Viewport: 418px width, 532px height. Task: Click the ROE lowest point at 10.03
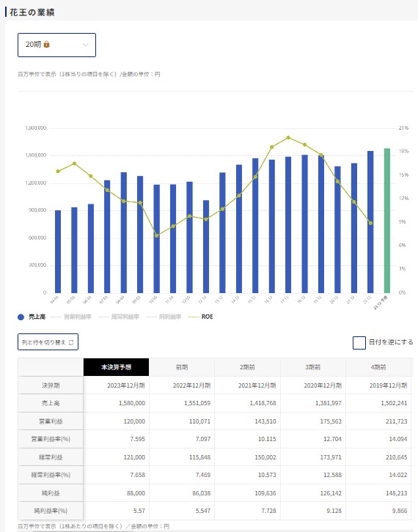[156, 235]
